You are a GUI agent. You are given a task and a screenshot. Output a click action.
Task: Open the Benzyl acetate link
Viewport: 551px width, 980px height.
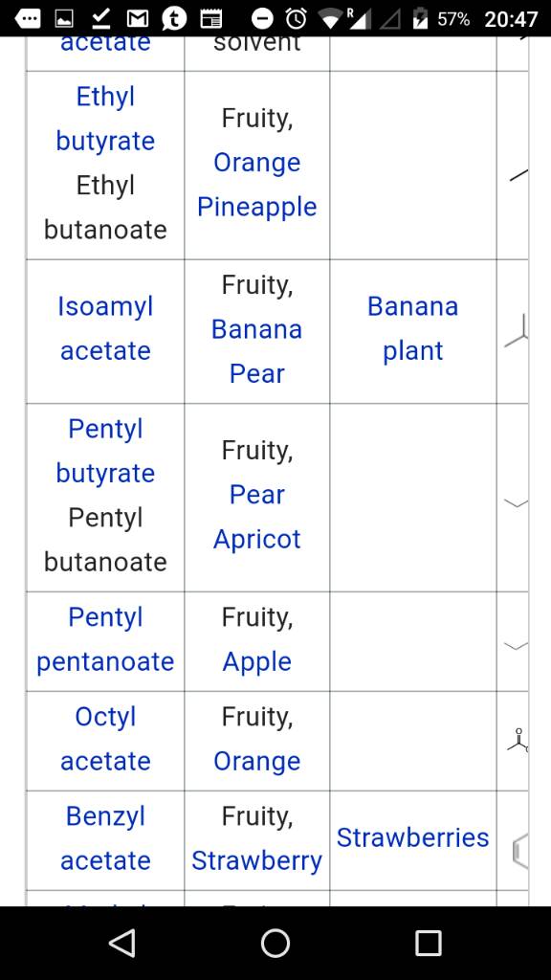105,837
